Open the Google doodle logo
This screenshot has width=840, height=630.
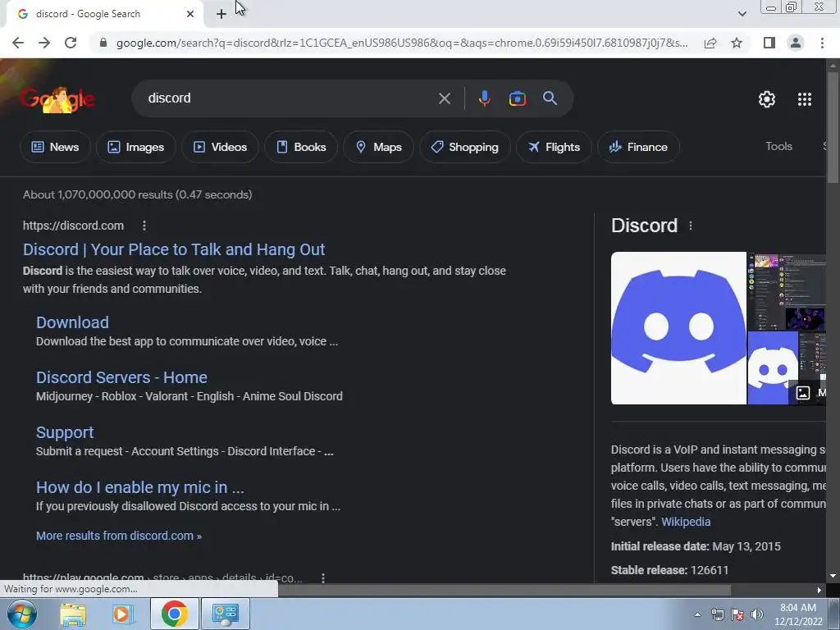click(x=57, y=99)
